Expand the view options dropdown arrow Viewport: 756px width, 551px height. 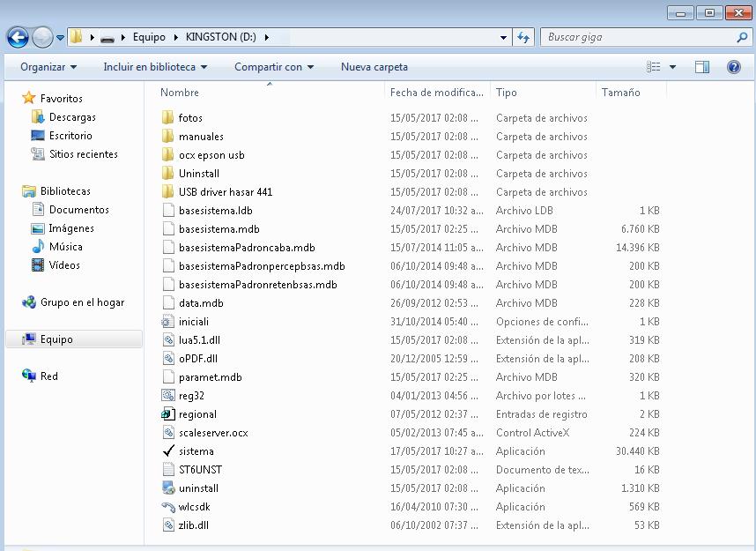click(x=672, y=67)
